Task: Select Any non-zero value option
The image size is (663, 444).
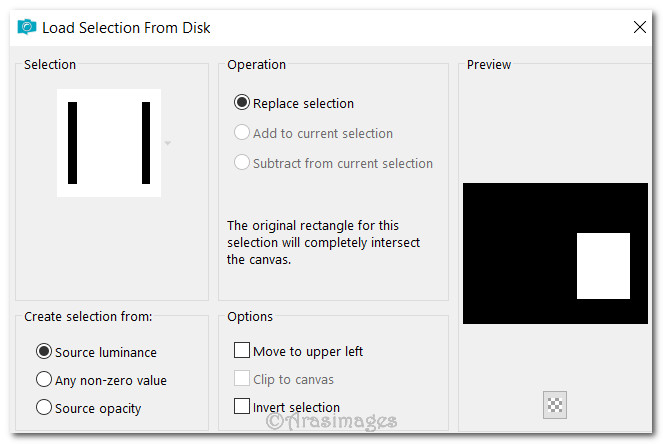Action: pyautogui.click(x=44, y=380)
